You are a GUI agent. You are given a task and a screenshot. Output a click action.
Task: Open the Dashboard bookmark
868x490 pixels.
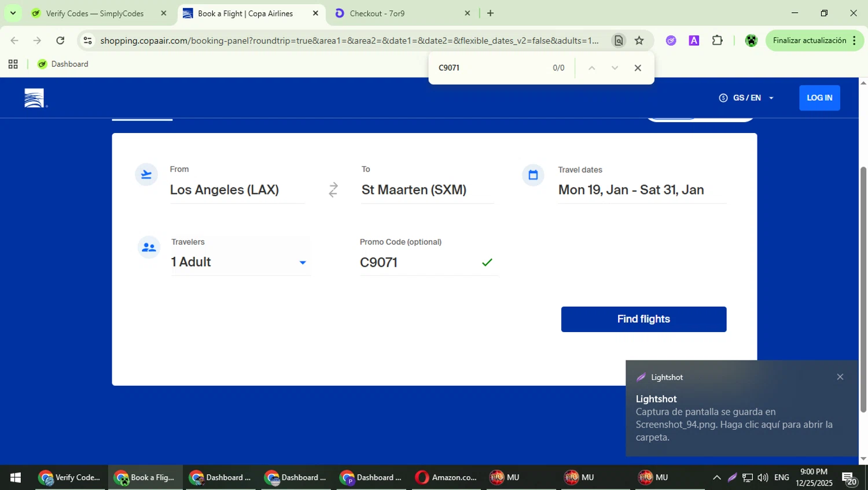tap(62, 64)
